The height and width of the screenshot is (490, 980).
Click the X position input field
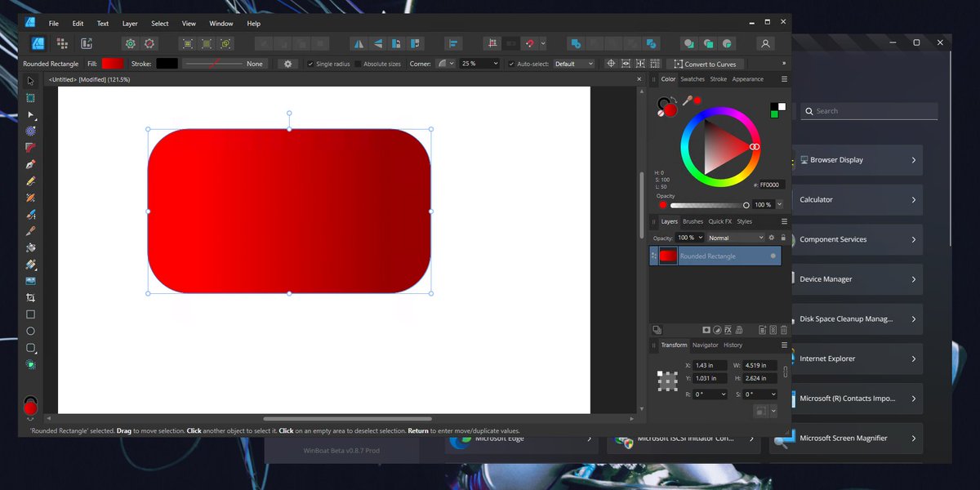707,365
